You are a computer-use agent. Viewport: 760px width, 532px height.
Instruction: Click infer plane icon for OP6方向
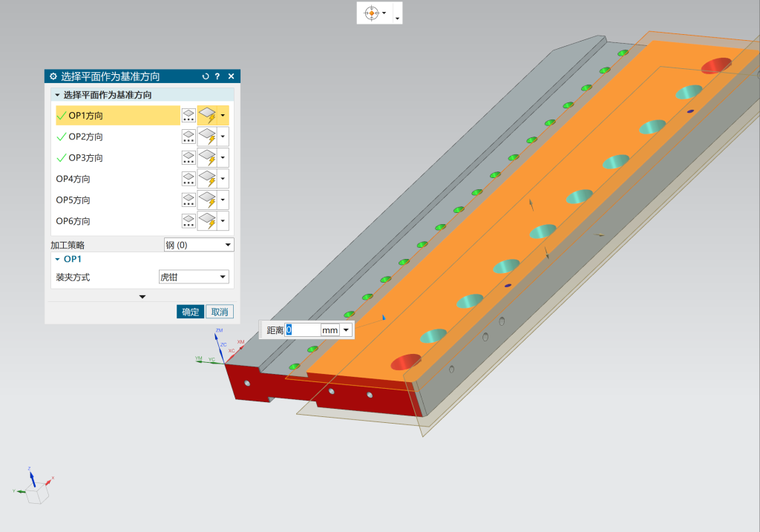[207, 221]
